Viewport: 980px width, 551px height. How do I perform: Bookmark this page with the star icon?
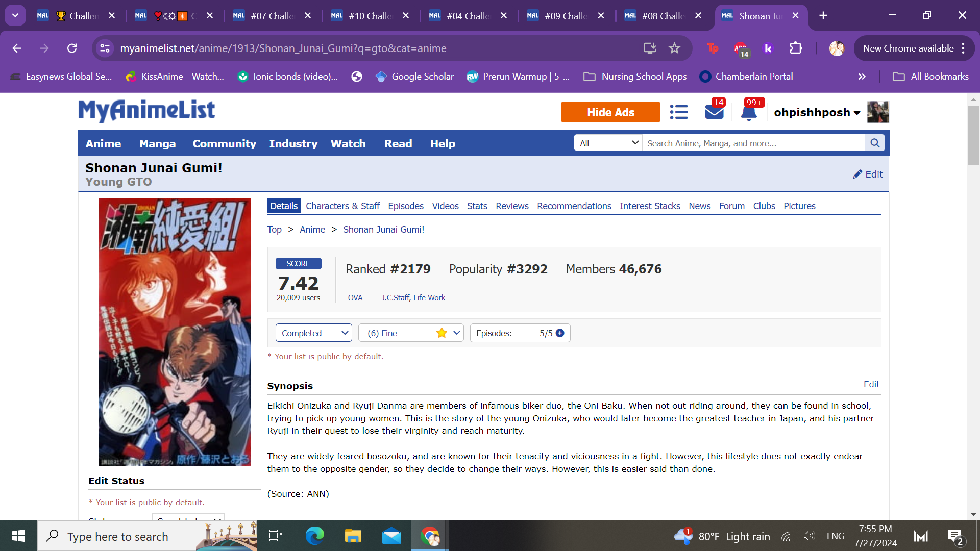[x=674, y=48]
